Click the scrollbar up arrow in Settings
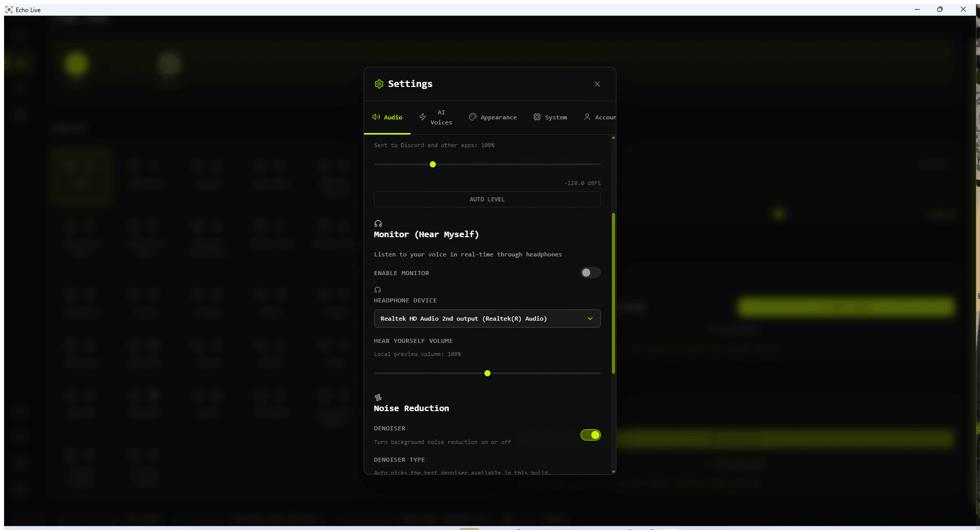The width and height of the screenshot is (980, 530). 614,138
